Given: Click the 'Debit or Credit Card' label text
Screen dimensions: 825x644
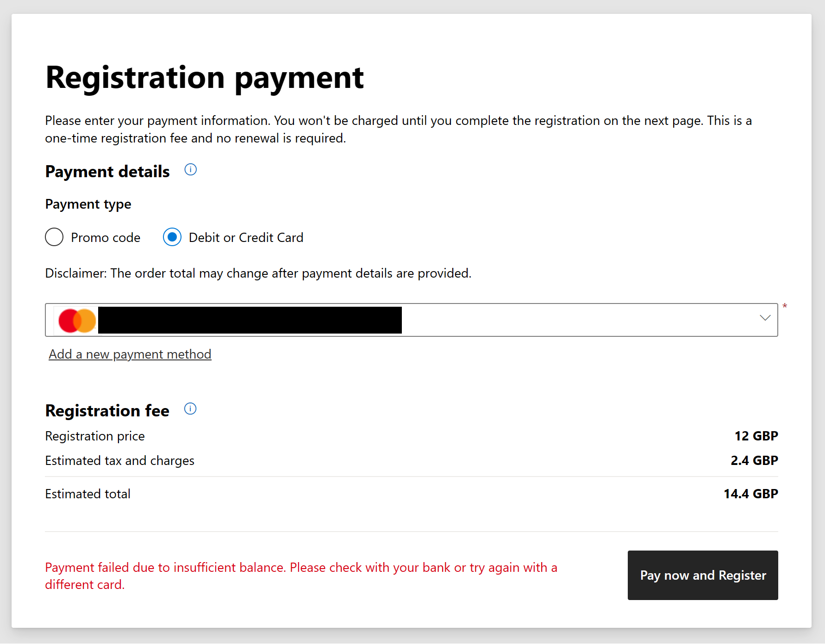Looking at the screenshot, I should click(x=246, y=238).
